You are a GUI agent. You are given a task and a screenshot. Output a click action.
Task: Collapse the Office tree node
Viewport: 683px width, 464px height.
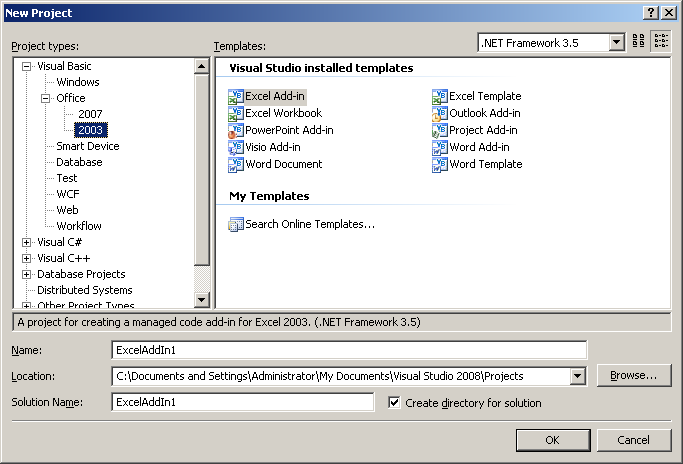(45, 98)
